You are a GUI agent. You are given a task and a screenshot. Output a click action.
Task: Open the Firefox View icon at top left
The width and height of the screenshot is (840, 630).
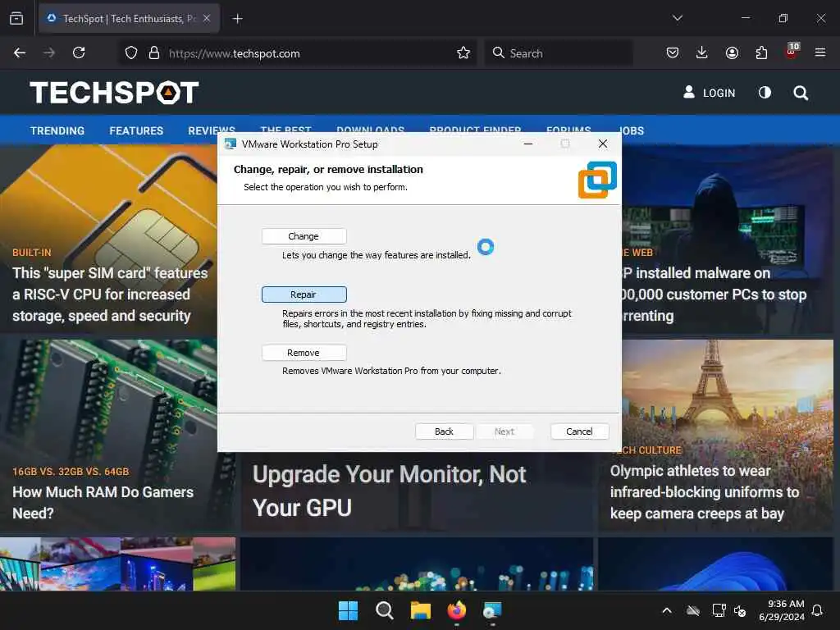point(16,19)
